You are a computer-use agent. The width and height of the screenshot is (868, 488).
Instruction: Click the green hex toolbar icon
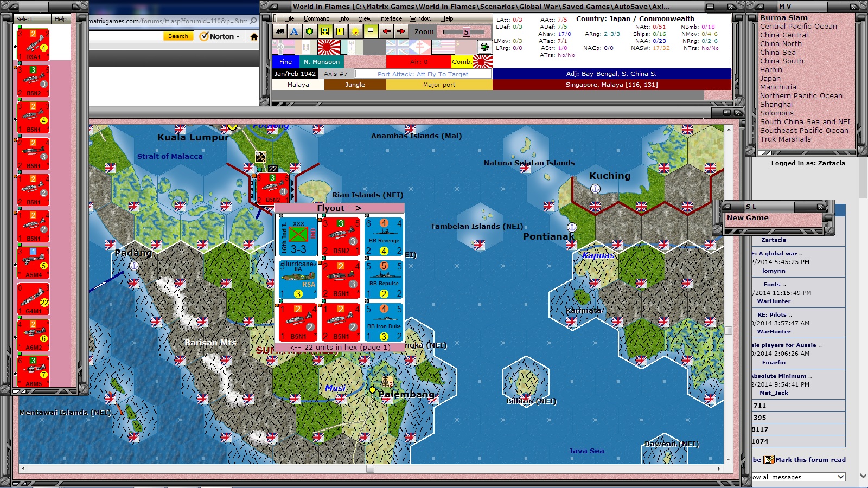pos(309,31)
